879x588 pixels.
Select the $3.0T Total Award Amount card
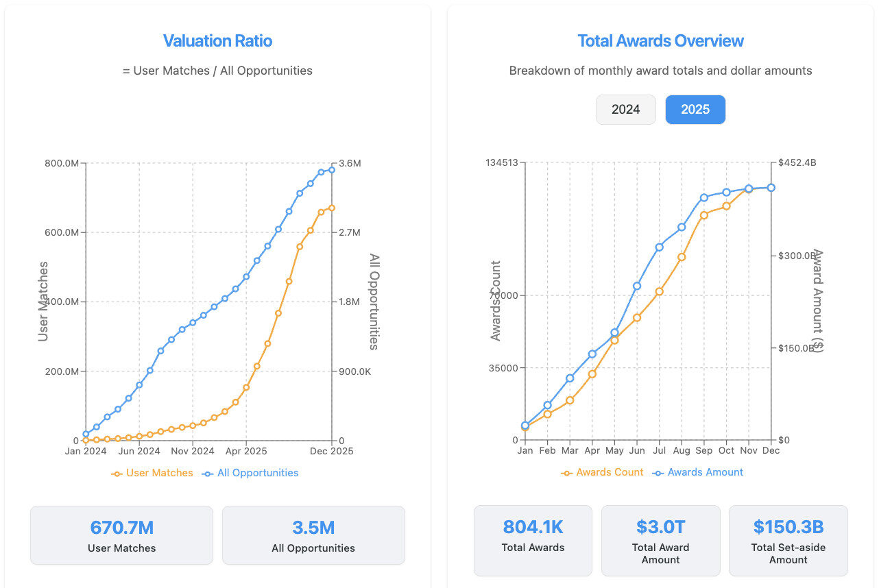tap(660, 540)
